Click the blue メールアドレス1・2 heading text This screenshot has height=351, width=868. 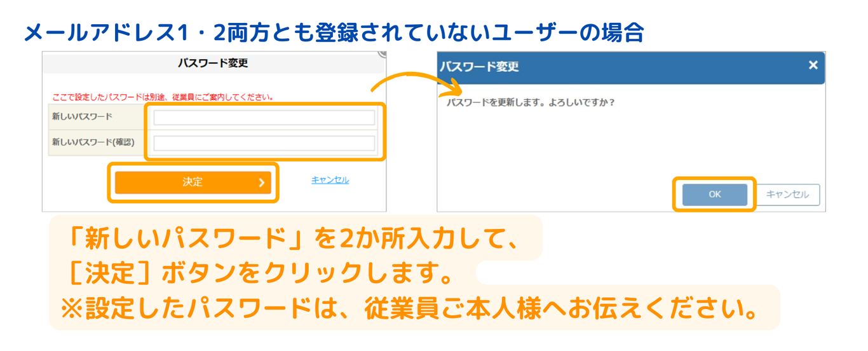click(334, 32)
